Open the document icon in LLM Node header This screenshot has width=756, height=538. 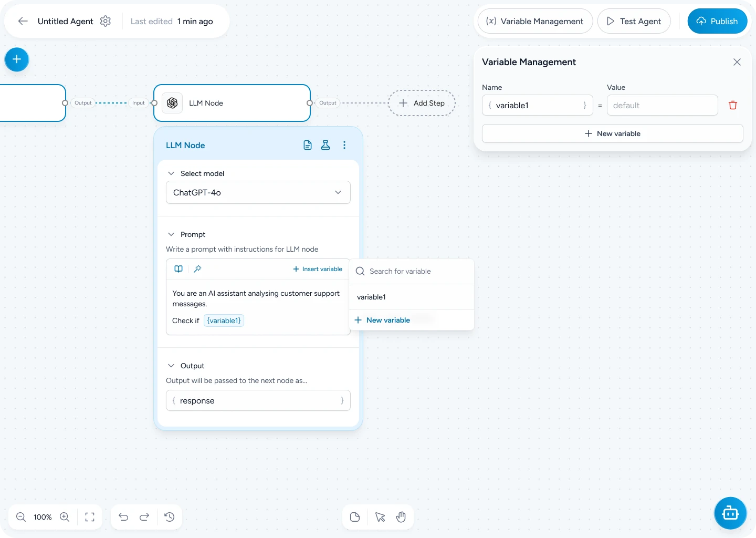[308, 145]
